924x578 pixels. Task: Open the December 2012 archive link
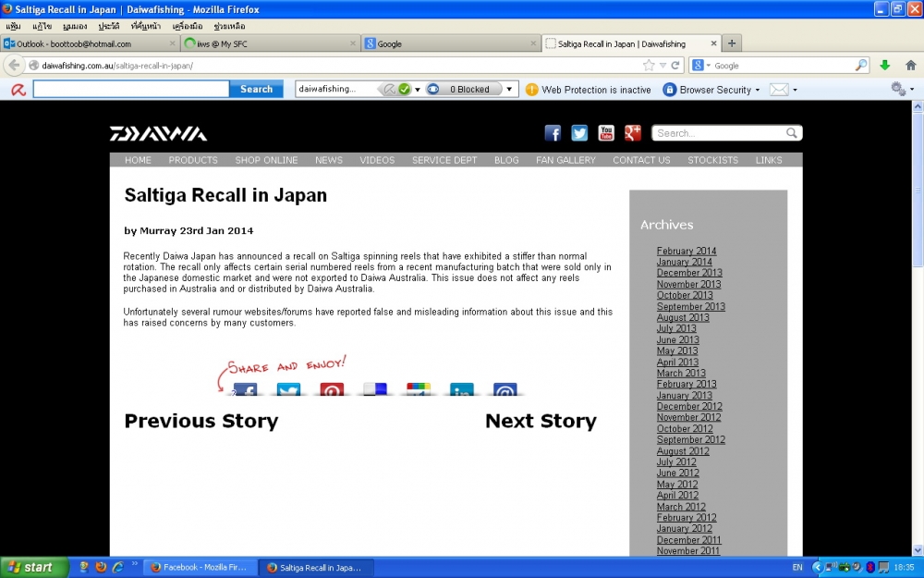pyautogui.click(x=689, y=406)
